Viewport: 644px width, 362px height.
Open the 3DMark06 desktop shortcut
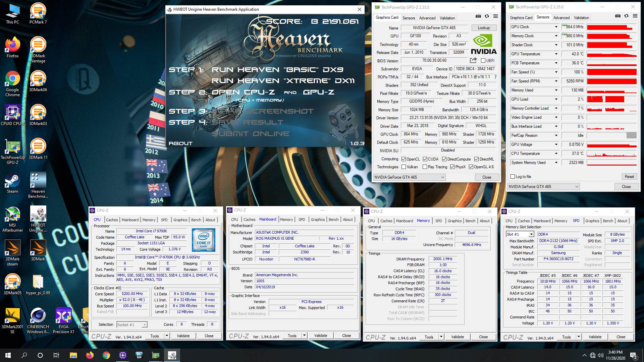38,81
